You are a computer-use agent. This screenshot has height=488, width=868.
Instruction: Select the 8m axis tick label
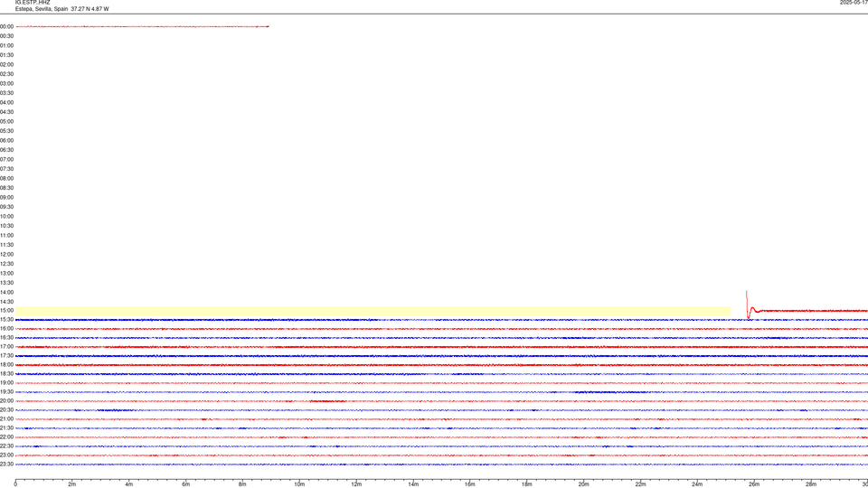(x=242, y=484)
